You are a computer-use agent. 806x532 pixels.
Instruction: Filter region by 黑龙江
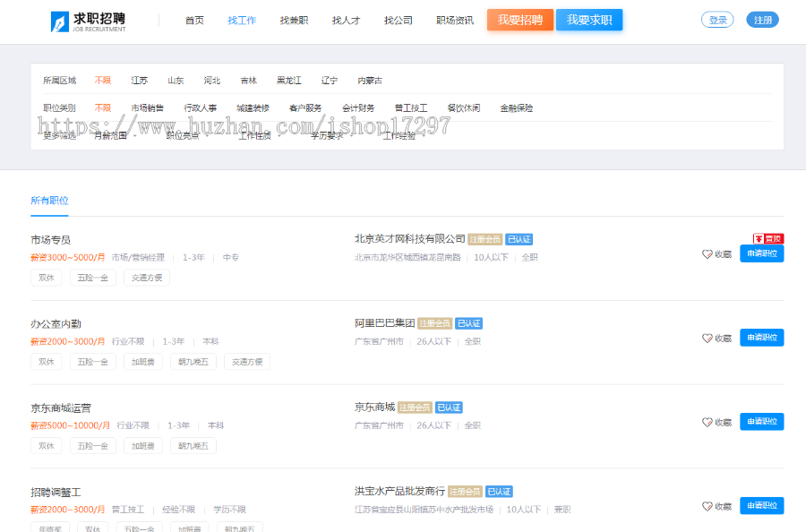click(289, 81)
